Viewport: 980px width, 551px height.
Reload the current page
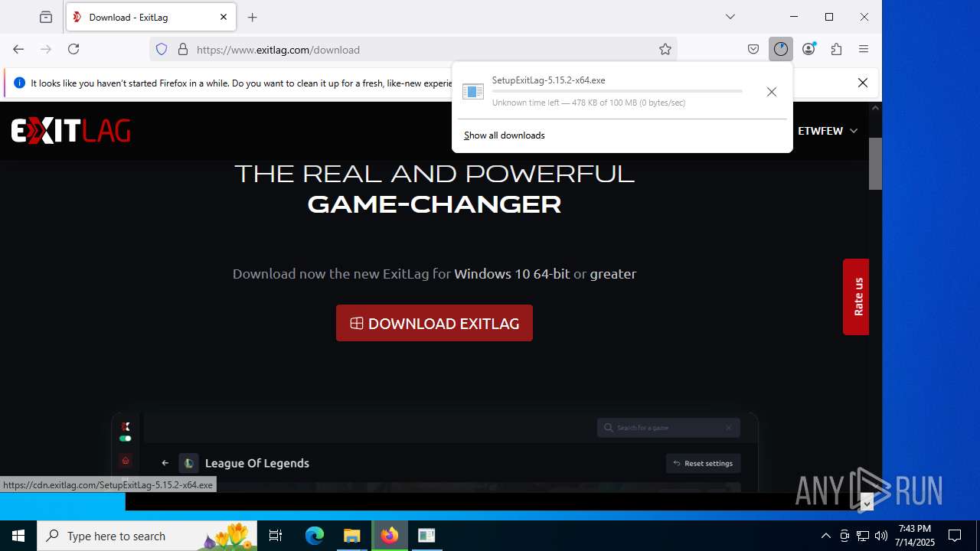pos(73,49)
